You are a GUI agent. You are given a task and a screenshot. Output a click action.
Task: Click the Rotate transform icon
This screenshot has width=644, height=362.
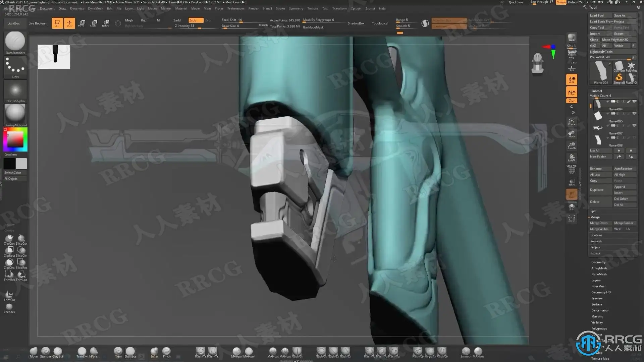click(106, 23)
